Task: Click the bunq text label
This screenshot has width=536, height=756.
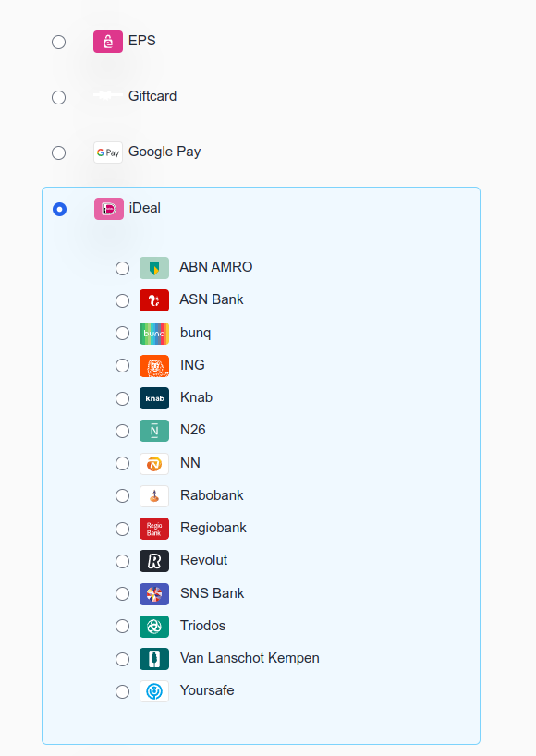Action: (195, 333)
